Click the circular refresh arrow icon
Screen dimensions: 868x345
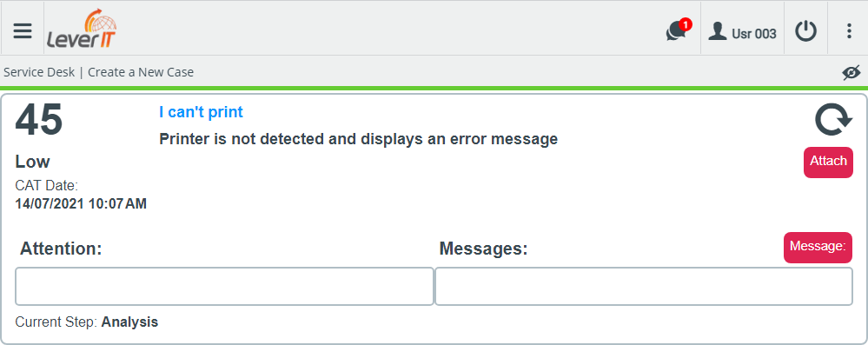click(x=833, y=120)
